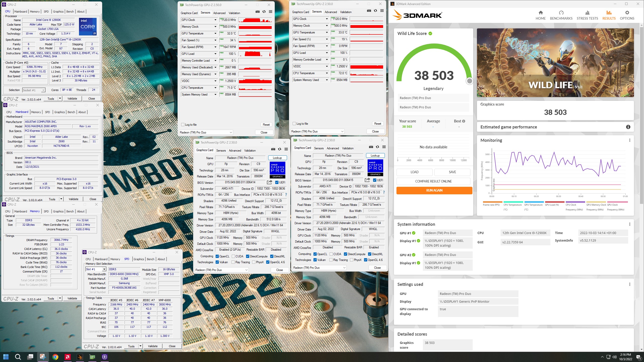
Task: Expand VDDC sensor dropdown in left GPU-Z Sensors
Action: (x=215, y=81)
